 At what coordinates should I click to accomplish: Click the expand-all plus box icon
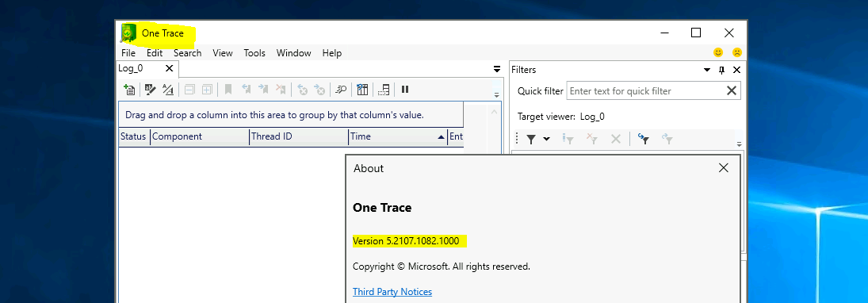click(207, 89)
